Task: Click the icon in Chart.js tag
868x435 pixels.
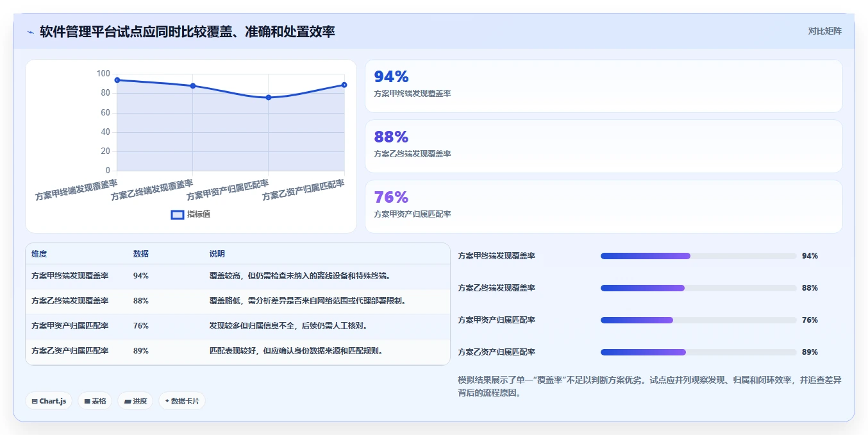Action: tap(35, 402)
